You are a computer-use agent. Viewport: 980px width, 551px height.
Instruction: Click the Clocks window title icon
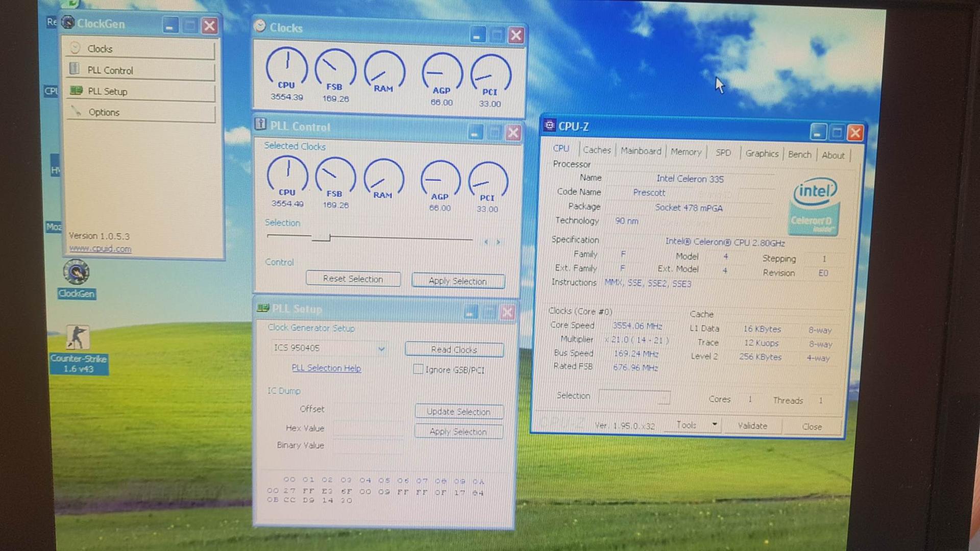click(260, 26)
